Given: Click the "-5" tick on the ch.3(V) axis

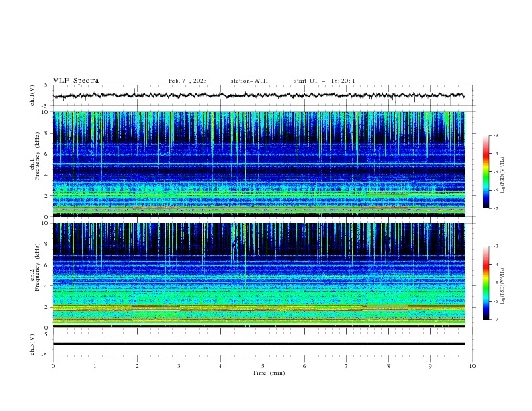Looking at the screenshot, I should coord(45,355).
